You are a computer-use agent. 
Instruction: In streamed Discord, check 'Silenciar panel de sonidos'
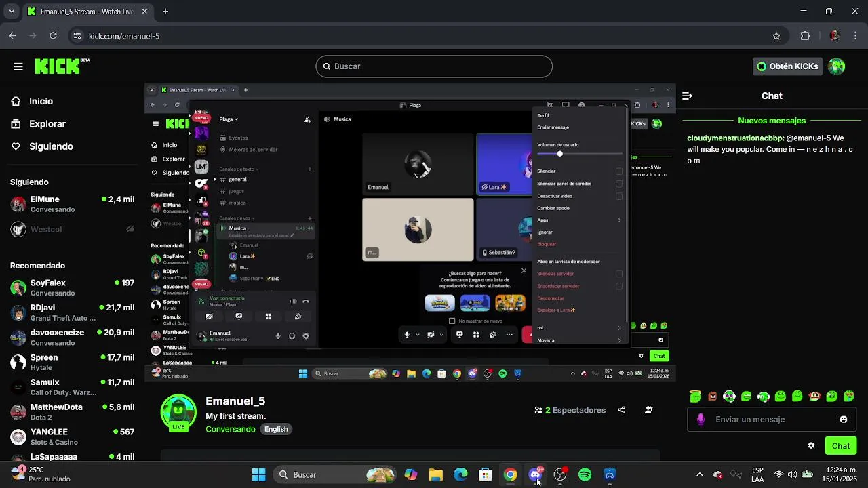pyautogui.click(x=619, y=184)
